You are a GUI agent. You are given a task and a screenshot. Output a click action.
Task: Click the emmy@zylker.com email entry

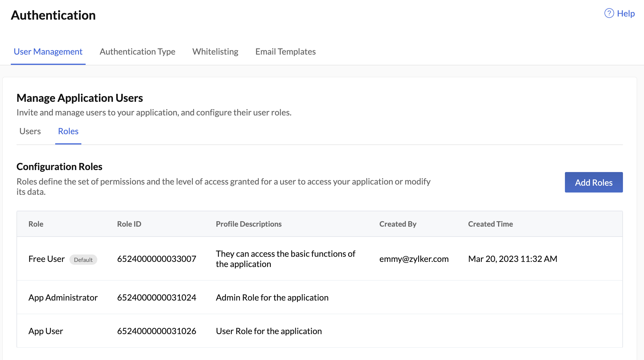[x=414, y=259]
